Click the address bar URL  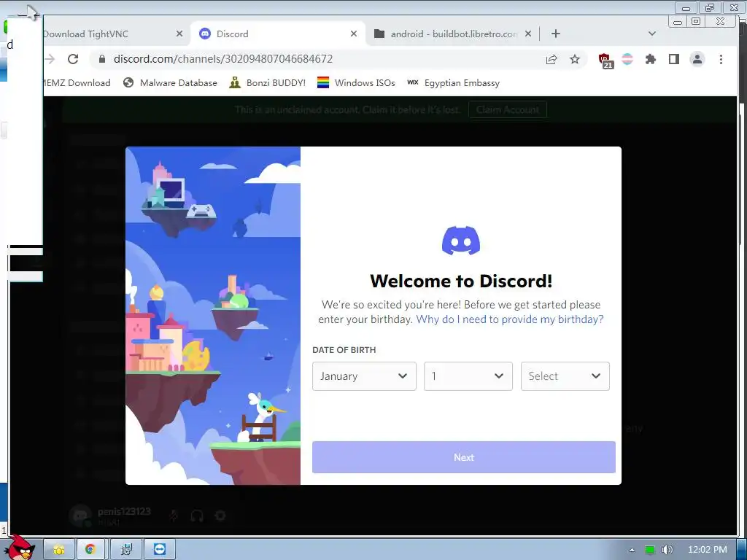(223, 59)
